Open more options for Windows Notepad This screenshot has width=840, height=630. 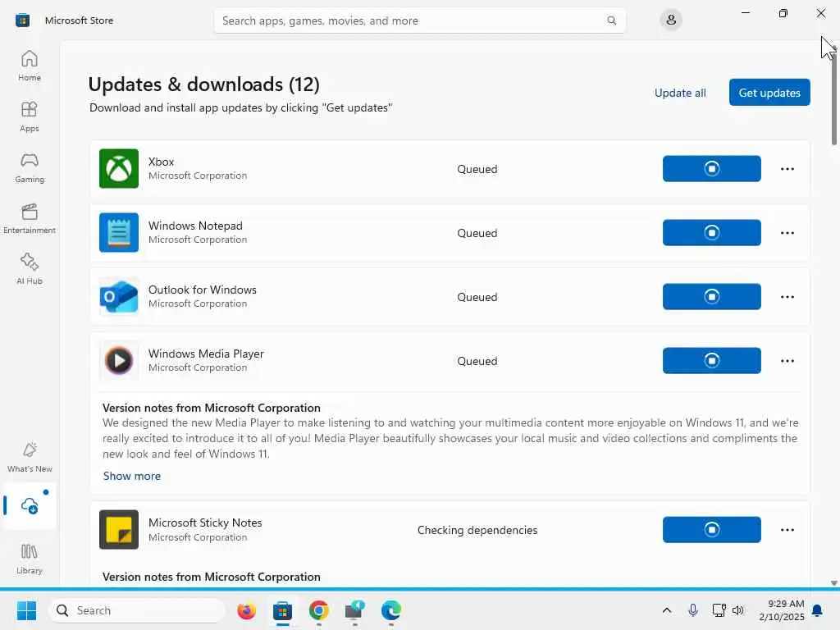click(787, 232)
